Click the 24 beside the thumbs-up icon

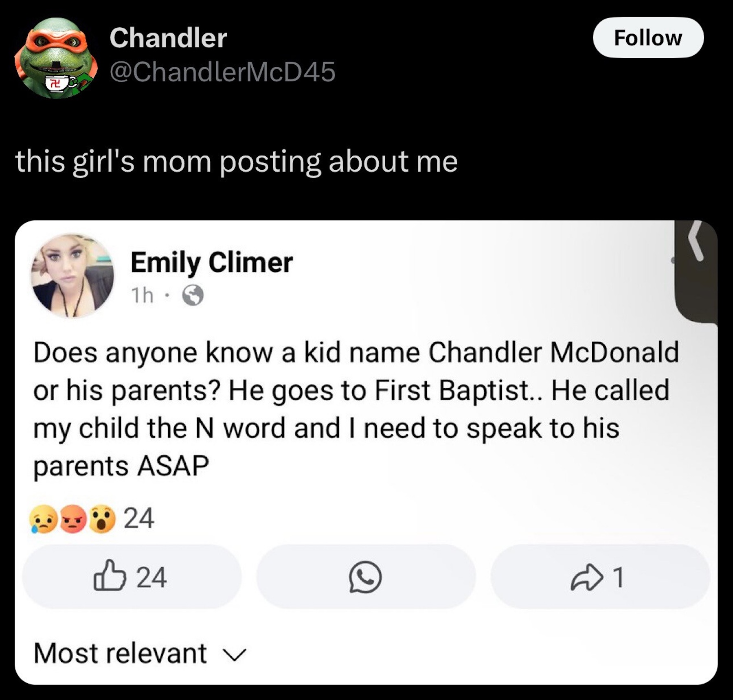(x=151, y=577)
